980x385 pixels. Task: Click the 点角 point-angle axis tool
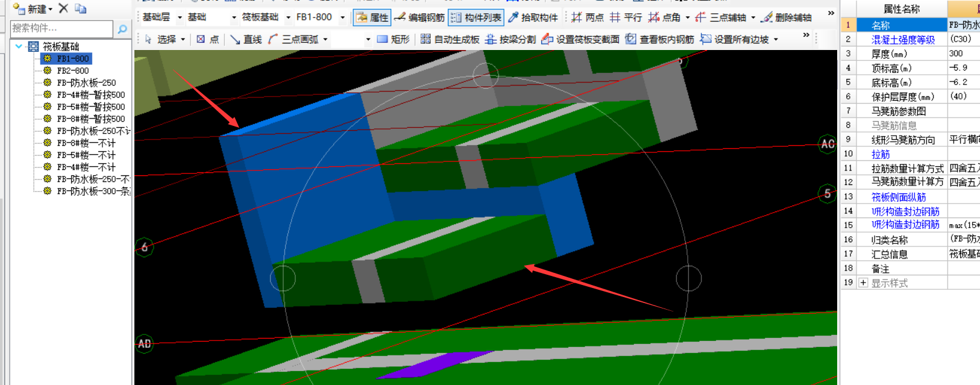(x=664, y=17)
